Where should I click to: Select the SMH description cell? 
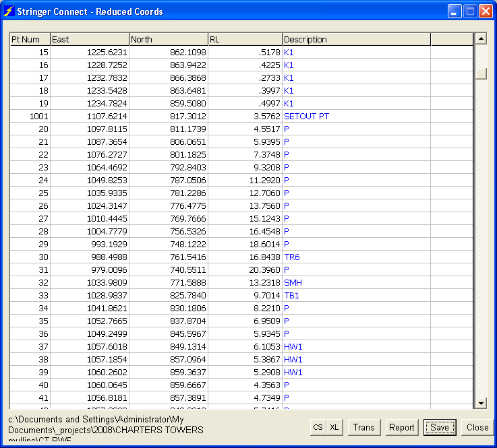click(x=356, y=283)
